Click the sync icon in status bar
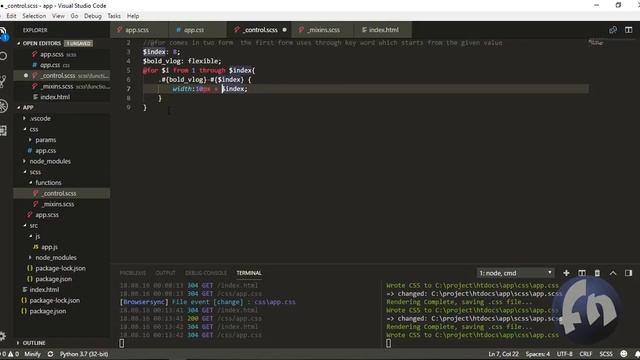 [50, 354]
